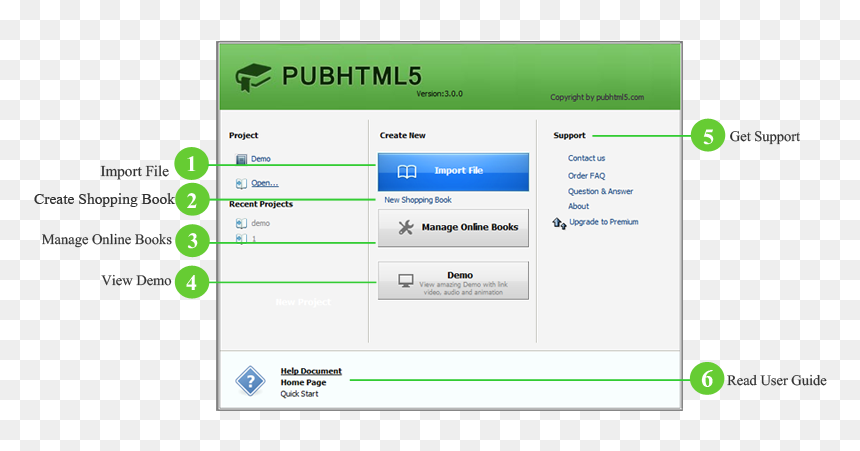Click the Copyright by pubhtml5.com text
The height and width of the screenshot is (451, 860).
pos(597,98)
